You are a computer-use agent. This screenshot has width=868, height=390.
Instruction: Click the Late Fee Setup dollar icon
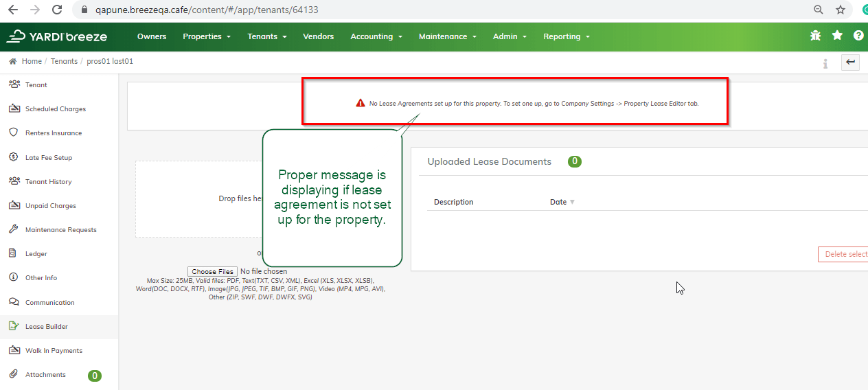(13, 157)
